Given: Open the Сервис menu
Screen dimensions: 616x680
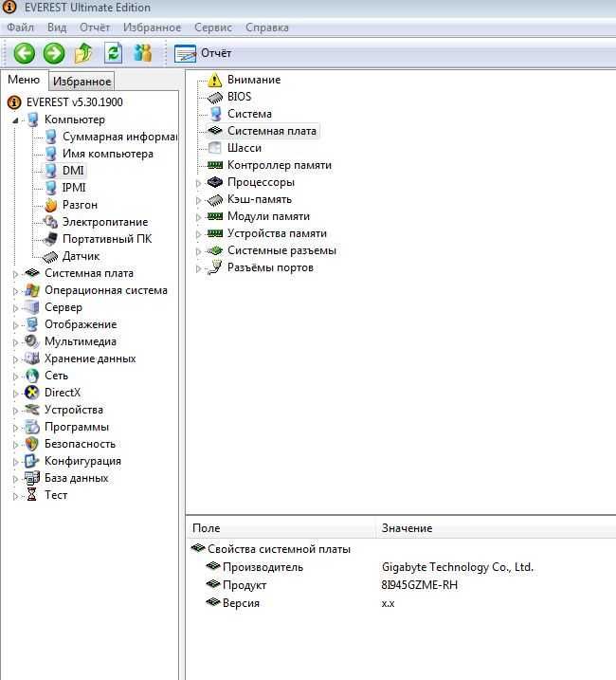Looking at the screenshot, I should [x=213, y=28].
